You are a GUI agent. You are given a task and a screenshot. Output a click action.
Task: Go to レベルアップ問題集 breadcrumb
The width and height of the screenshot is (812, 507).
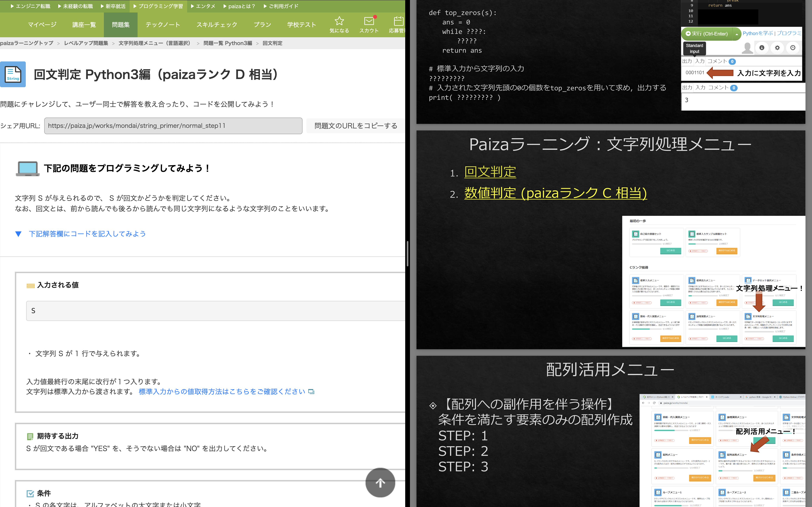pos(86,43)
